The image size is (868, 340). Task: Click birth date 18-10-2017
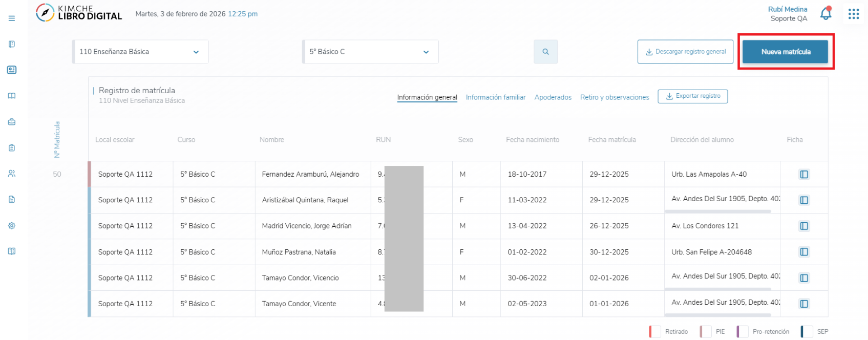click(527, 175)
